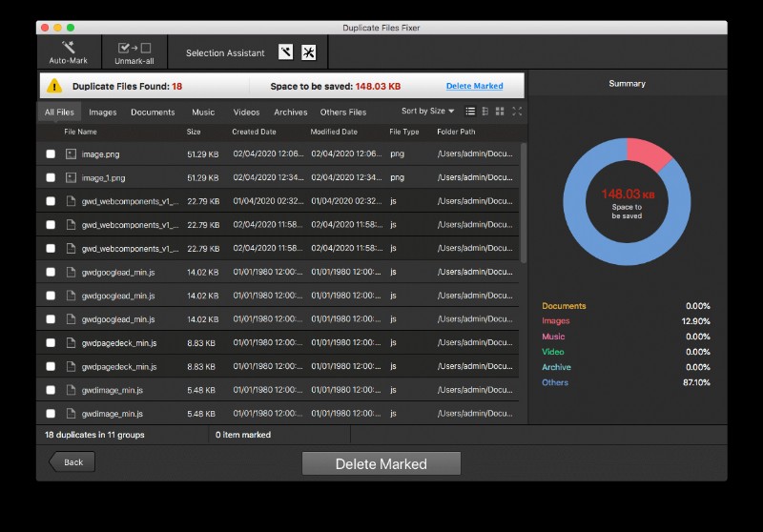763x532 pixels.
Task: Click the large Delete Marked button
Action: [381, 463]
